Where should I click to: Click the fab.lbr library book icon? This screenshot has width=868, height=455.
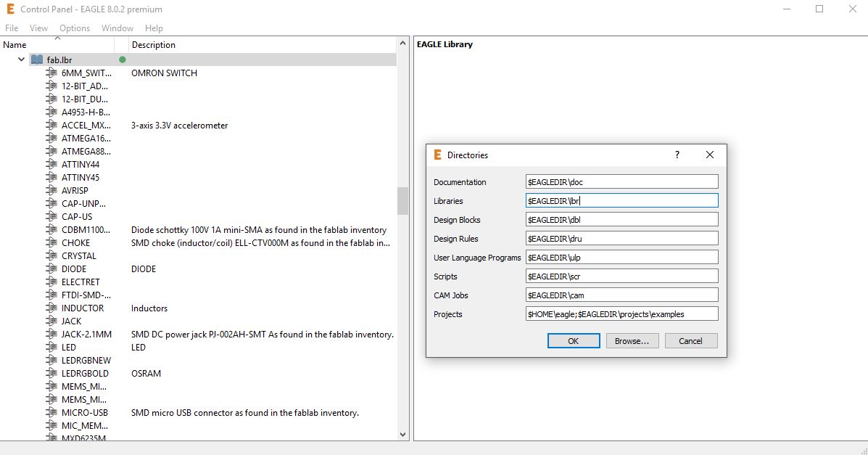[37, 60]
